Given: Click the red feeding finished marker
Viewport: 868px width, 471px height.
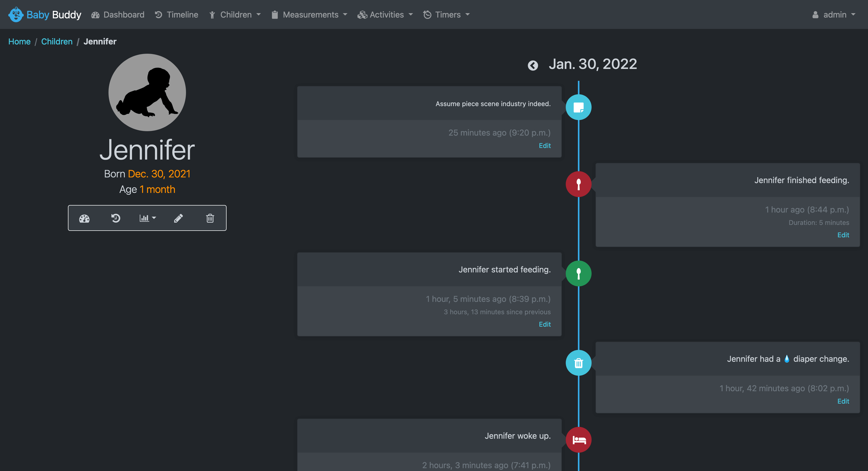Looking at the screenshot, I should [x=578, y=184].
